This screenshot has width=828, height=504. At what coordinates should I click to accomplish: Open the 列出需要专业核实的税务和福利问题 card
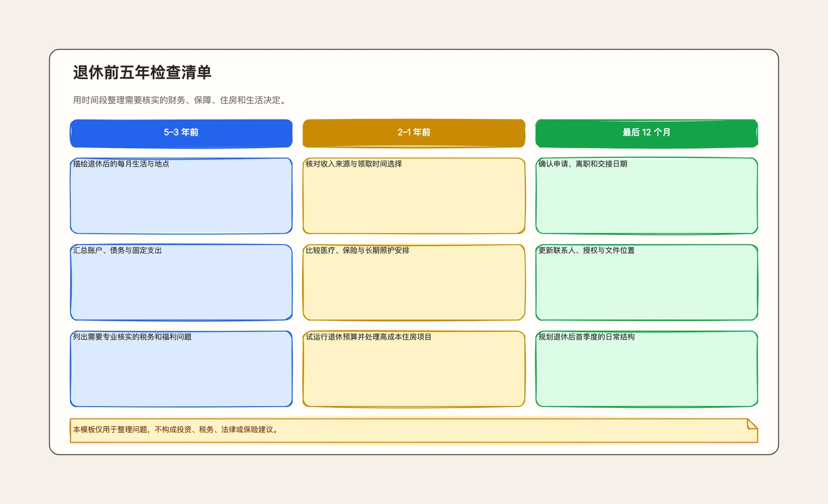click(x=181, y=368)
